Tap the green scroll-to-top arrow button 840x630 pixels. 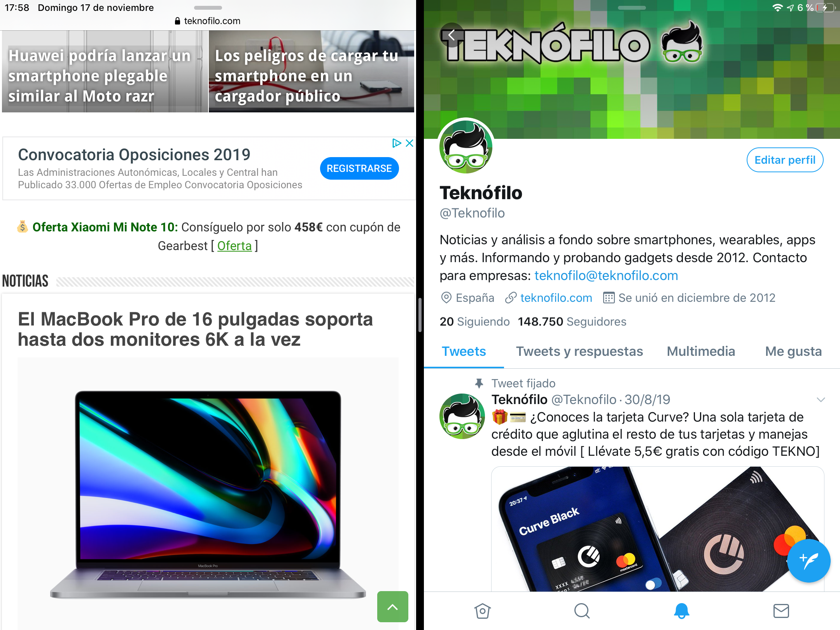click(x=392, y=606)
